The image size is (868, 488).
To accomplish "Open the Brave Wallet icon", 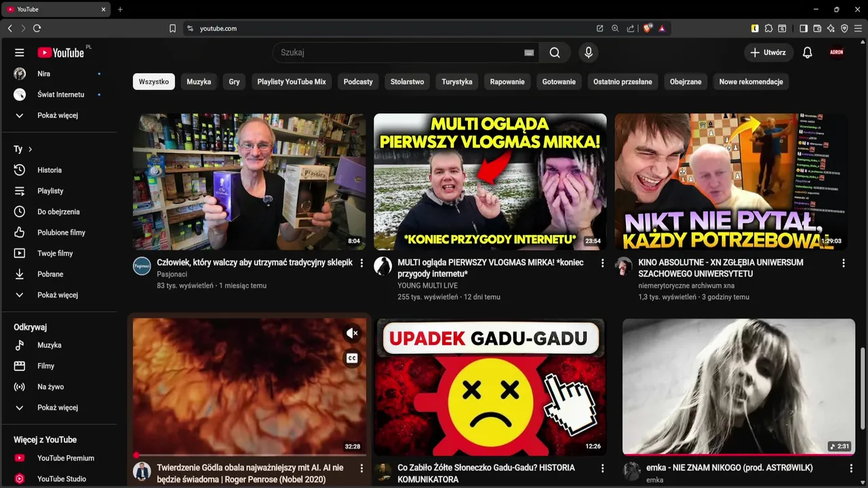I will [x=817, y=28].
